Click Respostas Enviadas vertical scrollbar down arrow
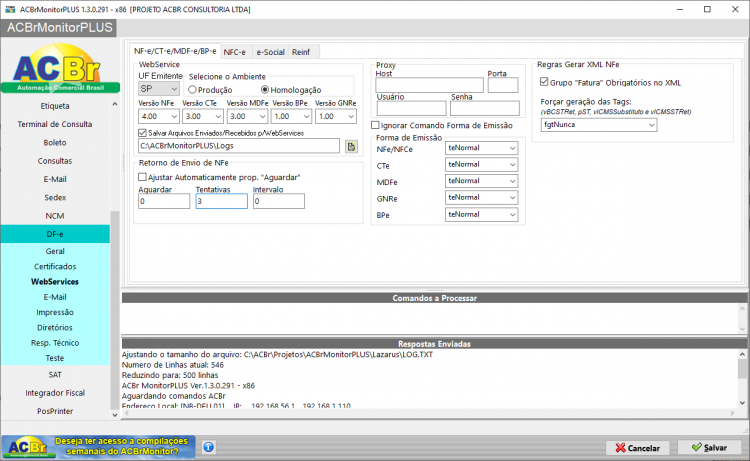750x461 pixels. pos(742,403)
